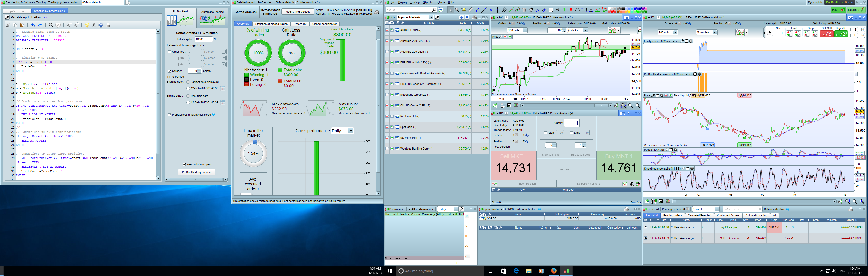This screenshot has height=276, width=868.
Task: Open the Closed positions list tab
Action: tap(324, 24)
